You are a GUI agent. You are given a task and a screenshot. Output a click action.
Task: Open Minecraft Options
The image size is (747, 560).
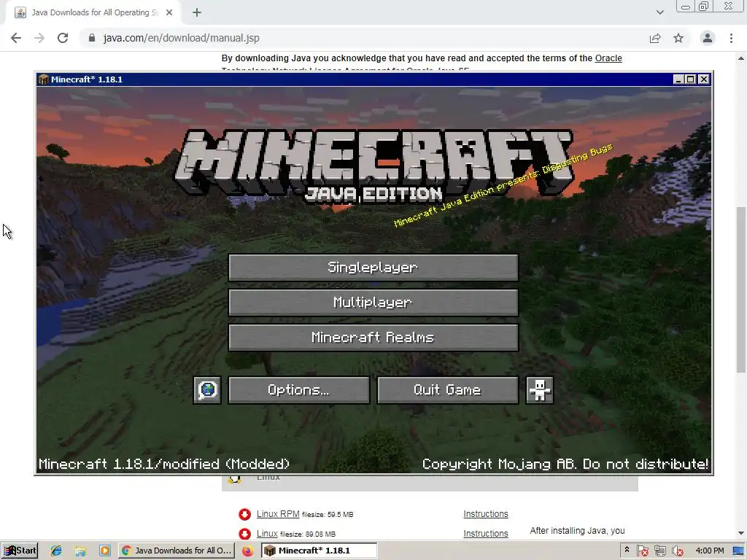(x=298, y=390)
